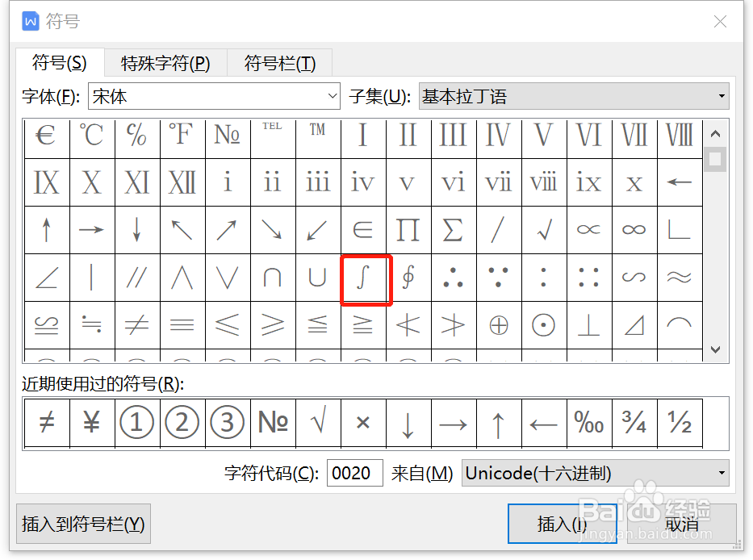Open the 字体 font dropdown
Image resolution: width=753 pixels, height=560 pixels.
click(333, 96)
